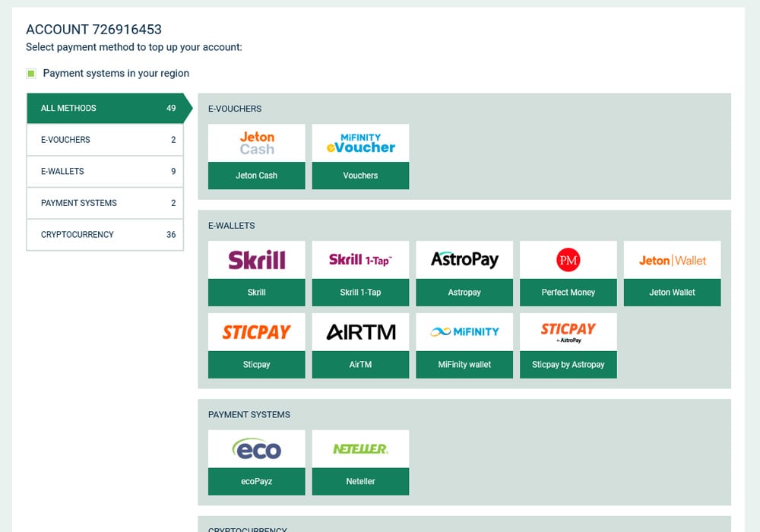Click the Jeton Wallet button
The image size is (760, 532).
(673, 292)
